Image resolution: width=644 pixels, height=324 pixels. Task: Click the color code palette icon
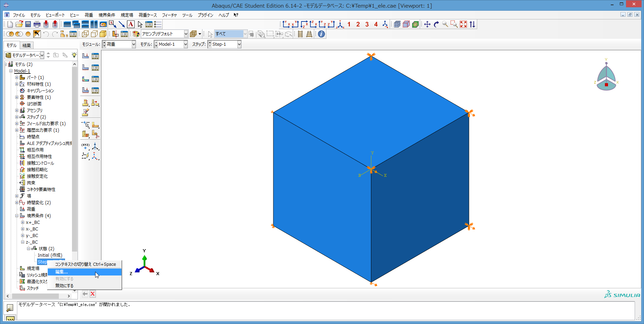pyautogui.click(x=136, y=34)
